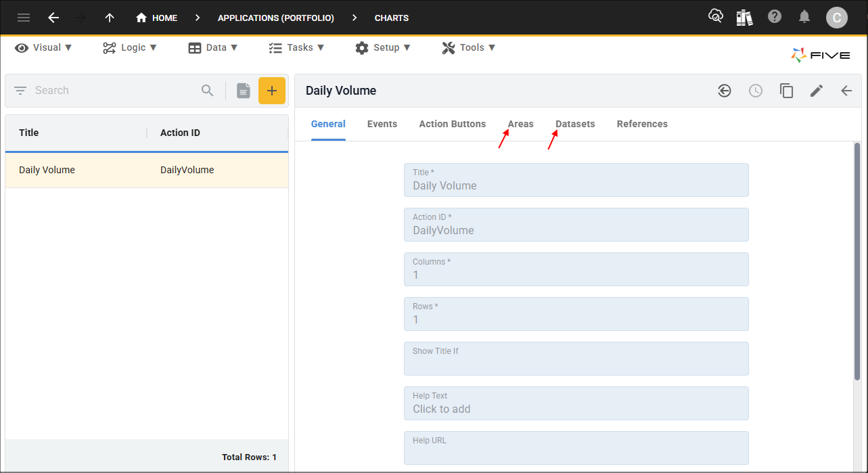
Task: Go to HOME breadcrumb
Action: click(157, 18)
